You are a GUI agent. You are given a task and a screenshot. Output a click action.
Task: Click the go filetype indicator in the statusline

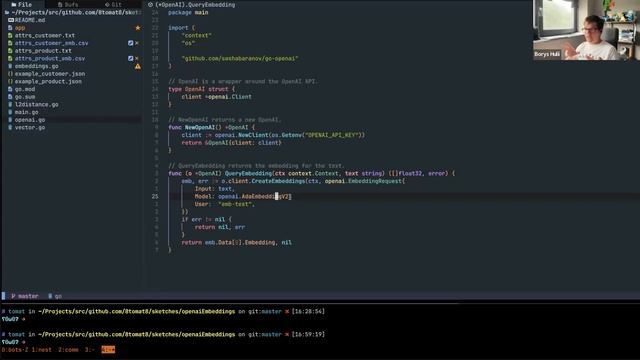tap(55, 296)
